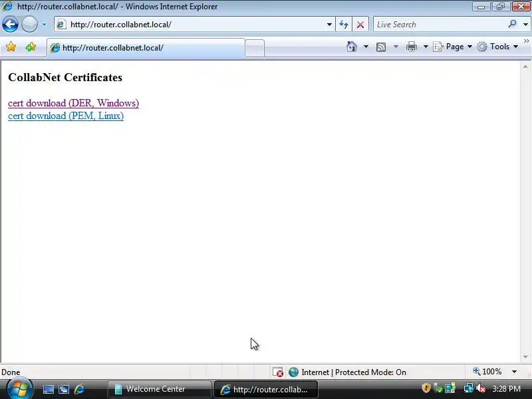Click the greyed Forward navigation button
The width and height of the screenshot is (532, 399).
[x=30, y=25]
